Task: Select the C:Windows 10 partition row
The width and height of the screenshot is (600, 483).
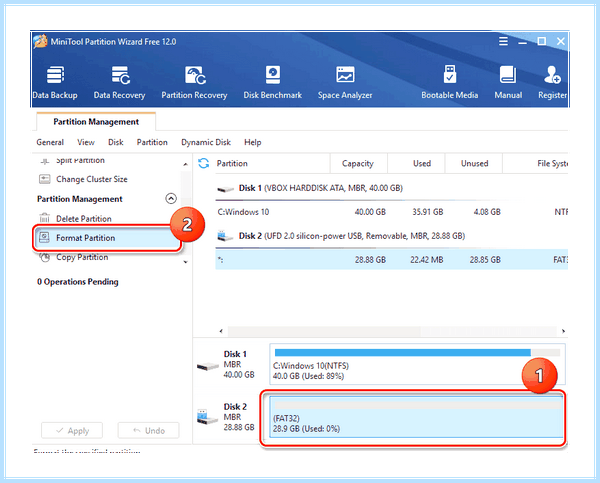Action: (391, 212)
